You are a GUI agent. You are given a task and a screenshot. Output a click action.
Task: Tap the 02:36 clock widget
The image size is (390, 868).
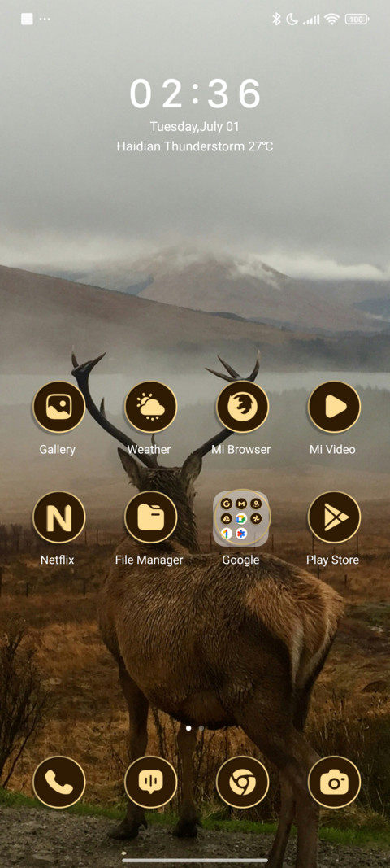click(x=195, y=93)
